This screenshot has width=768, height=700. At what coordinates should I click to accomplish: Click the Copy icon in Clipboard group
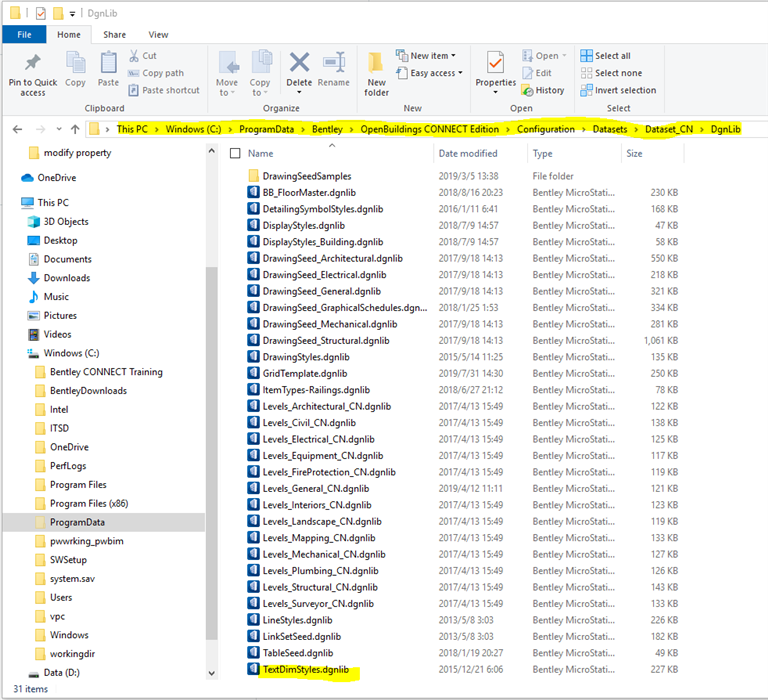[x=75, y=62]
